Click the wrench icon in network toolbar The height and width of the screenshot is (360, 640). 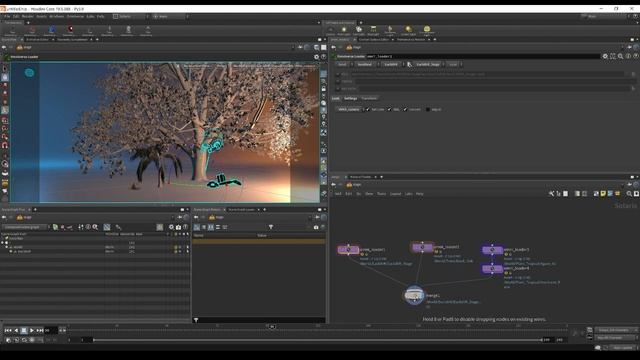click(551, 193)
